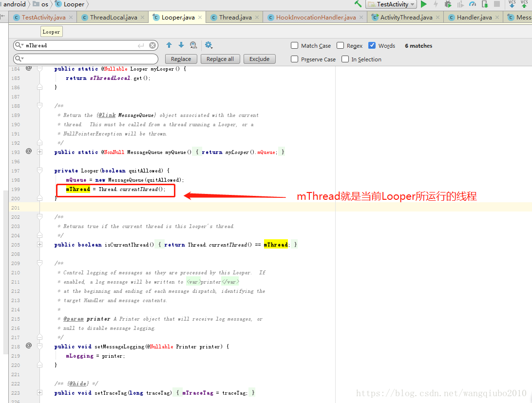Click the Apply Changes lightning icon
The image size is (532, 403).
pos(436,4)
